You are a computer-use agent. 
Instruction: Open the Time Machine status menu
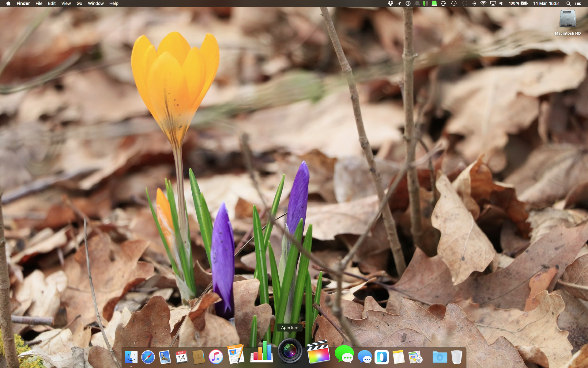click(454, 3)
